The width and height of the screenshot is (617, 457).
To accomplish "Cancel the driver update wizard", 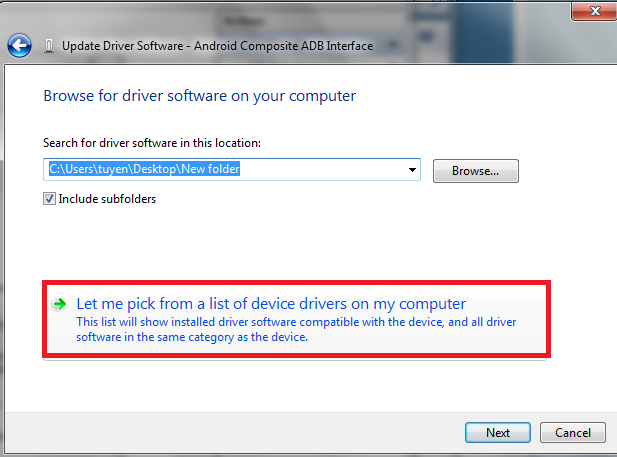I will pyautogui.click(x=572, y=433).
